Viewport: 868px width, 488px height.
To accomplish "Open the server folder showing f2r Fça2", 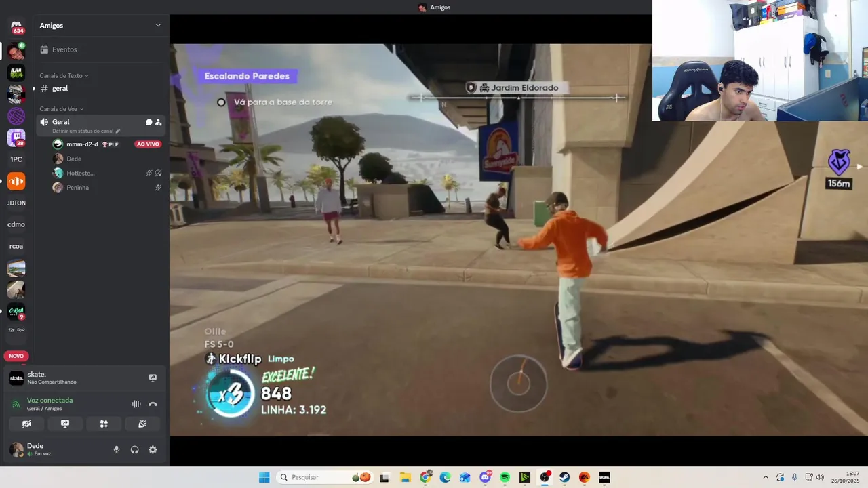I will tap(16, 331).
